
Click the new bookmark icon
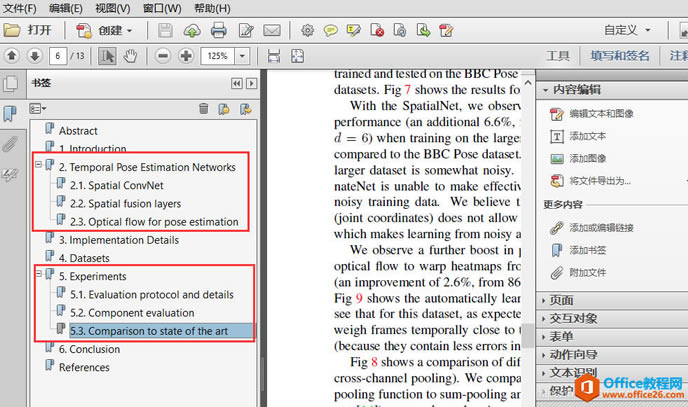point(224,108)
